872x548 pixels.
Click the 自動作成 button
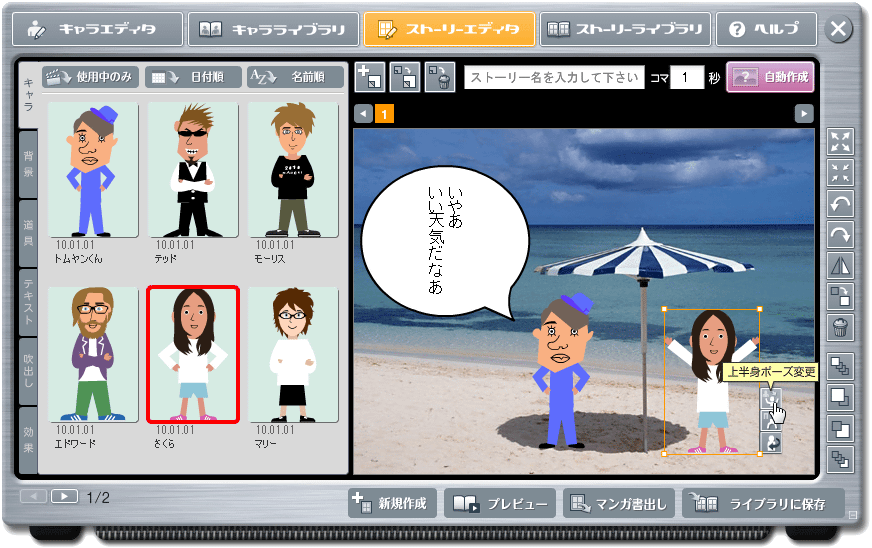[770, 77]
